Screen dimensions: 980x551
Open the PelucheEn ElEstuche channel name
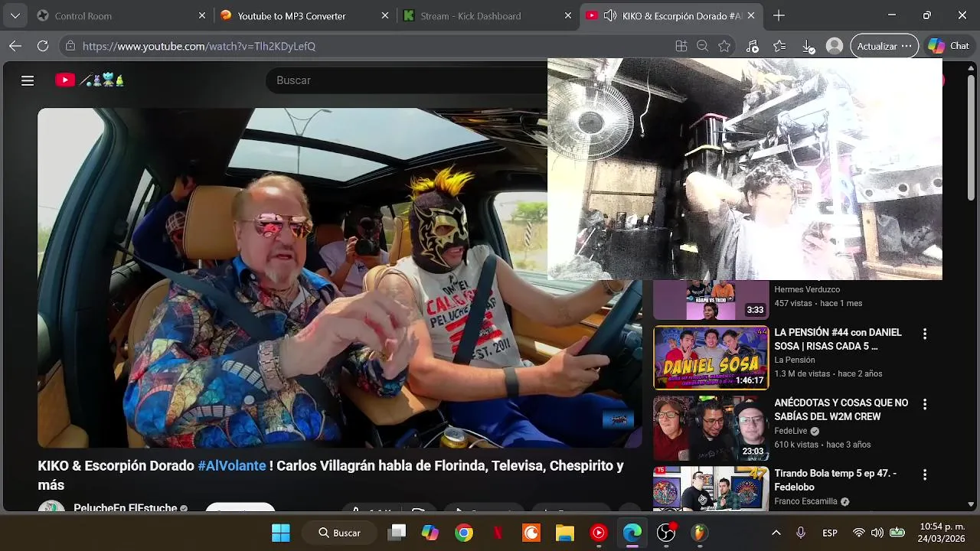coord(125,508)
